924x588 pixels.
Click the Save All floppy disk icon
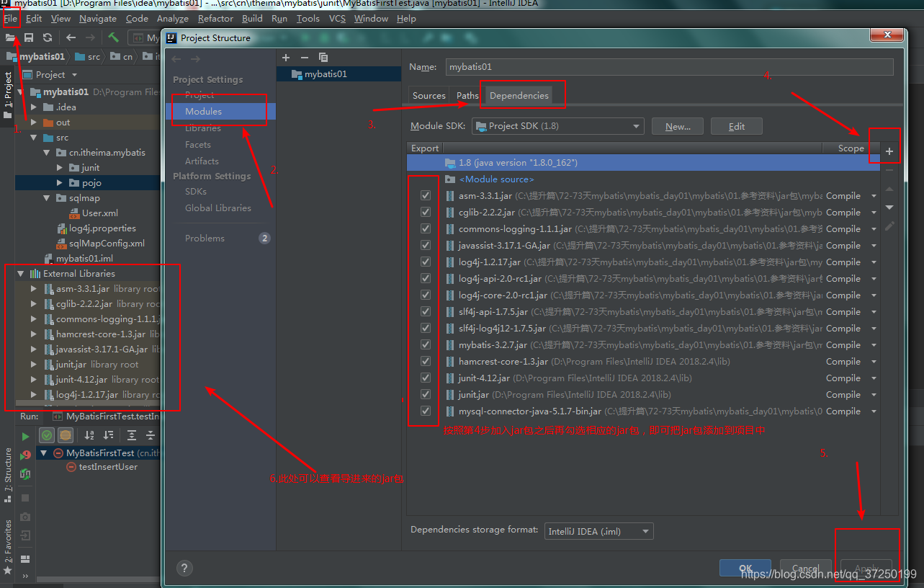coord(29,37)
